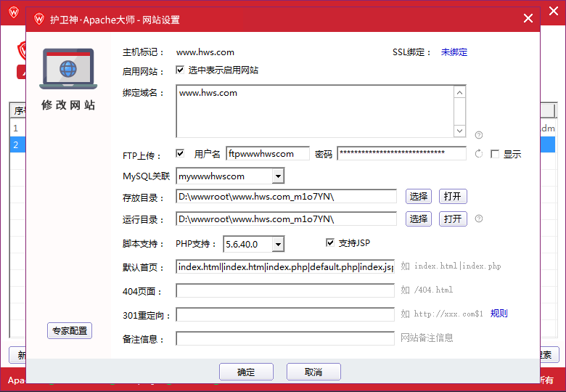Click the www.hws.com 主机标记 value
Image resolution: width=566 pixels, height=392 pixels.
pyautogui.click(x=205, y=52)
